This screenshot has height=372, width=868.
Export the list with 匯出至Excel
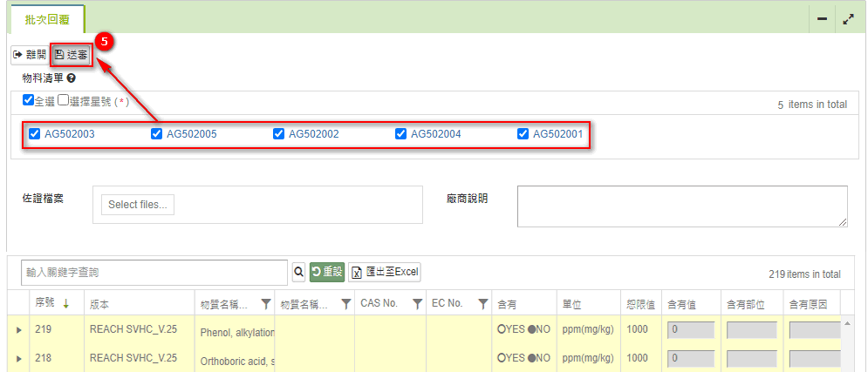(385, 273)
